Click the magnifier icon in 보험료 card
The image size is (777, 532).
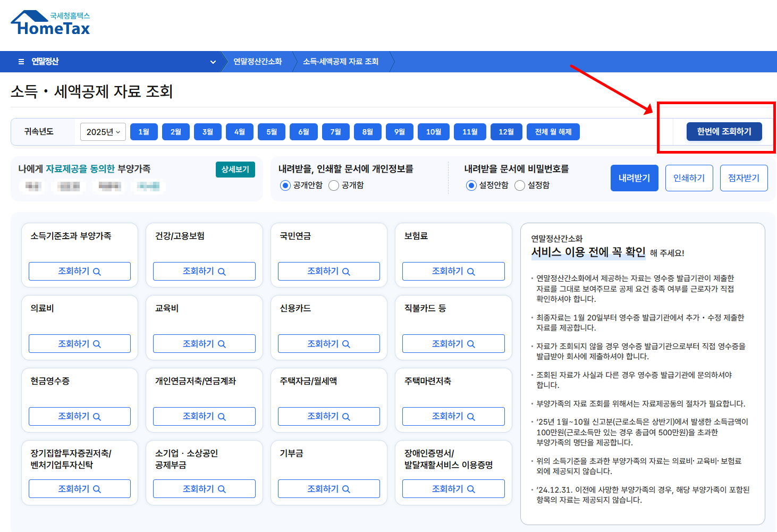[x=471, y=272]
